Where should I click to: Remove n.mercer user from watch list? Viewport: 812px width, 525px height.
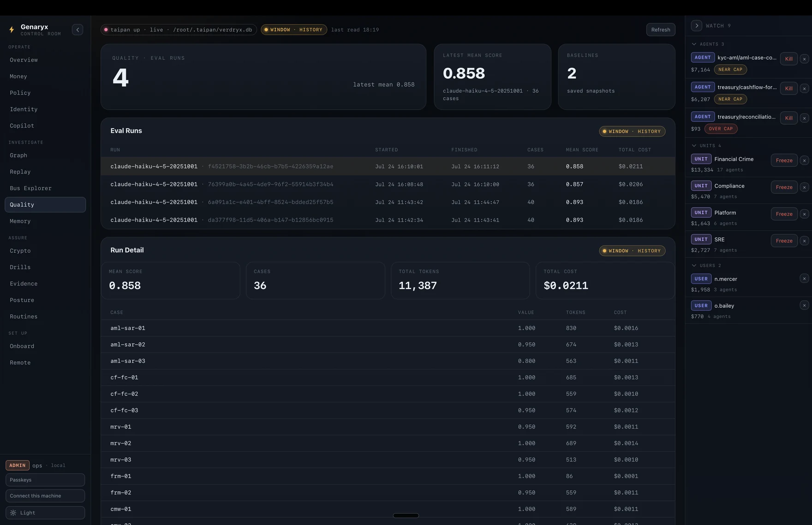804,279
